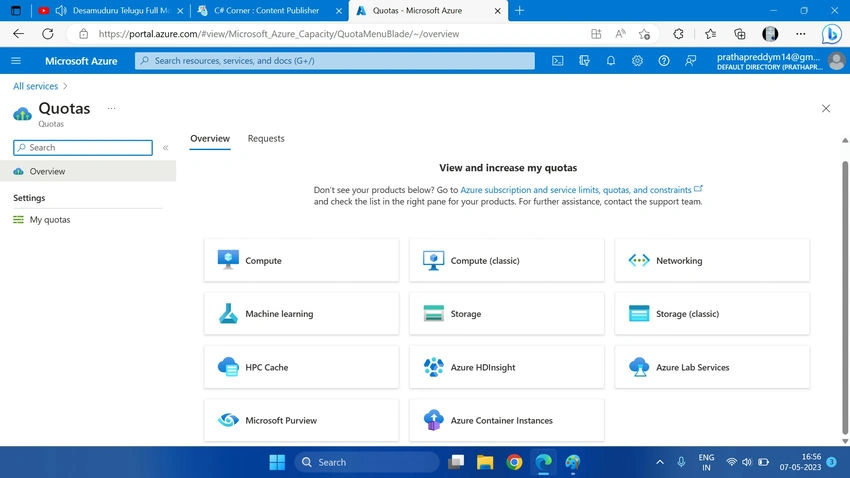The image size is (850, 478).
Task: Open the Feedback icon in header
Action: tap(690, 61)
